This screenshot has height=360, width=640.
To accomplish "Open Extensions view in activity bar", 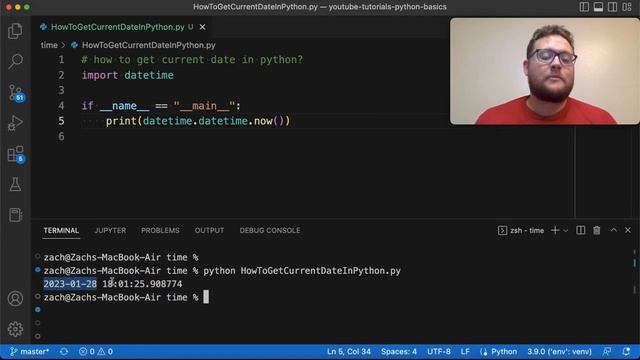I will pyautogui.click(x=16, y=154).
